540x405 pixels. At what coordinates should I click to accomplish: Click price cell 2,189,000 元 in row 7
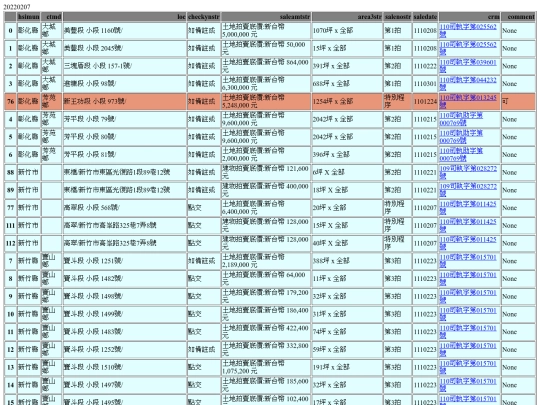pyautogui.click(x=266, y=261)
